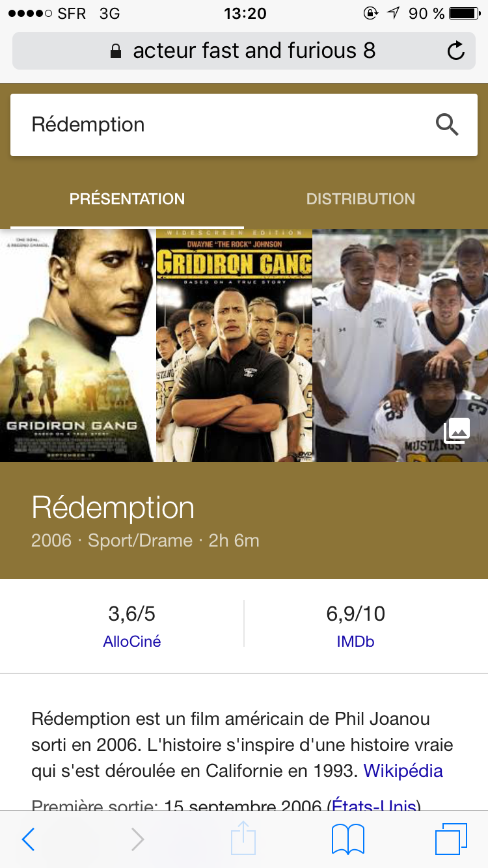
Task: Open the IMDb rating link
Action: (x=355, y=642)
